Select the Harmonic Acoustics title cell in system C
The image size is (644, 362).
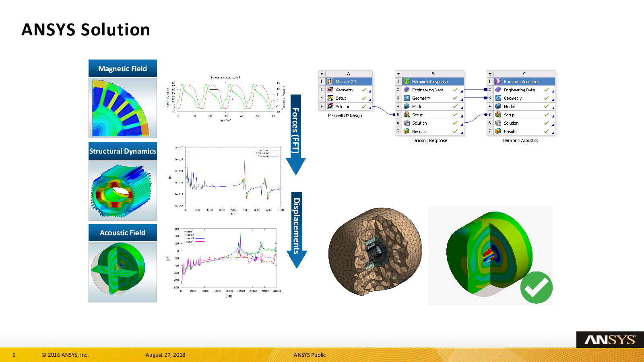[524, 82]
